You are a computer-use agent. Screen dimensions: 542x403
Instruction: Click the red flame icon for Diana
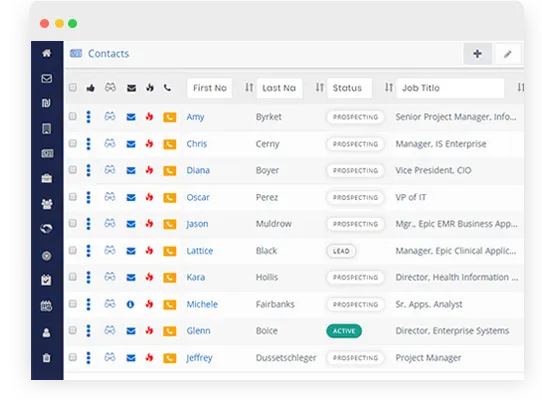tap(149, 170)
